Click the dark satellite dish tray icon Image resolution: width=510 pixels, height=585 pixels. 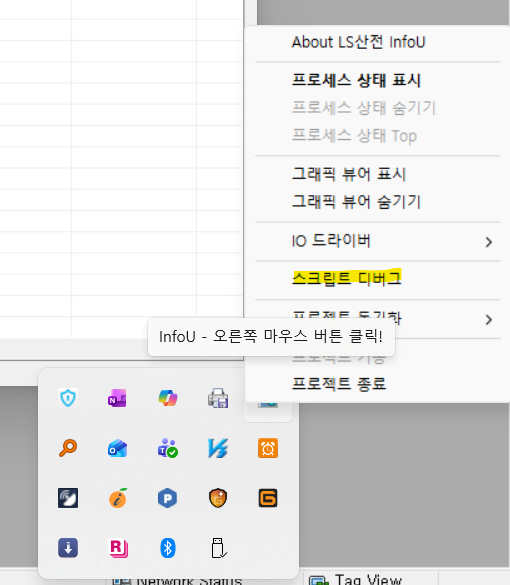click(x=68, y=498)
